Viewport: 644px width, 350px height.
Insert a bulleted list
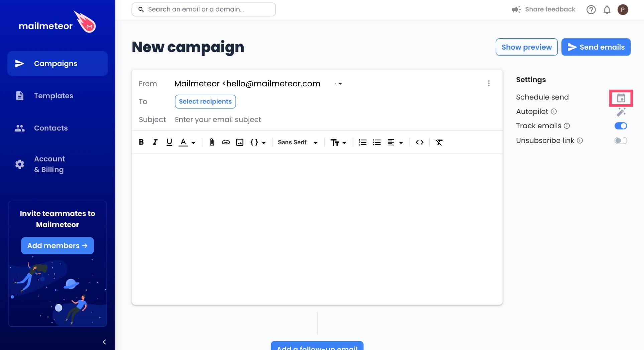[x=377, y=142]
